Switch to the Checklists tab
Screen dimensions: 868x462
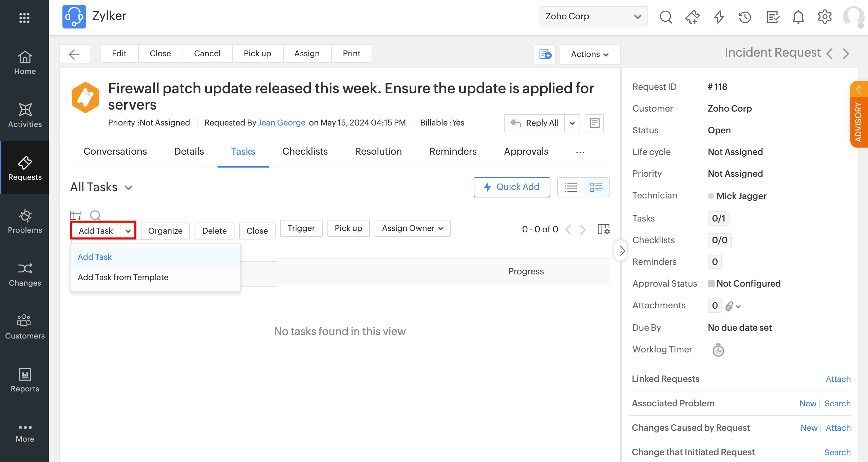click(x=305, y=151)
